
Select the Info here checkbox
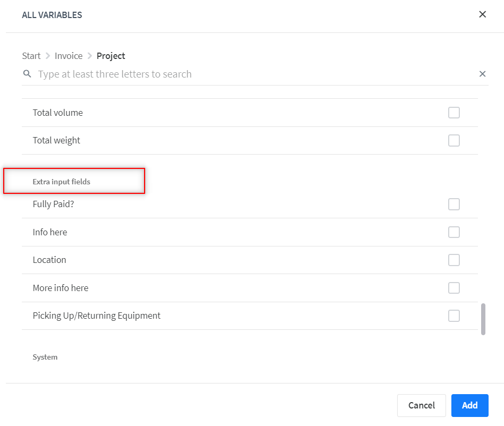(x=454, y=232)
